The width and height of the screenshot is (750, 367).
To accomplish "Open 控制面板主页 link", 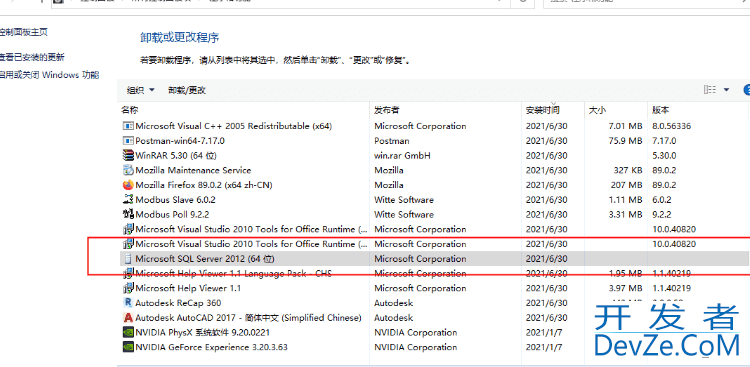I will coord(23,33).
